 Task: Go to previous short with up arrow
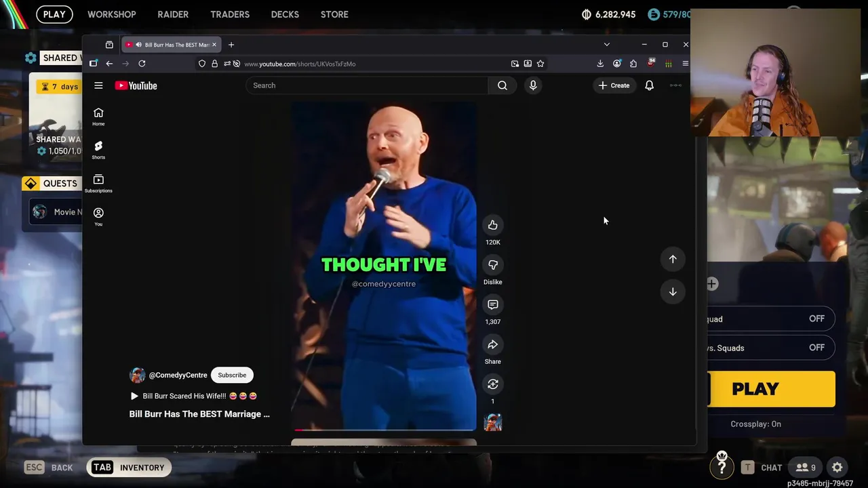(673, 259)
